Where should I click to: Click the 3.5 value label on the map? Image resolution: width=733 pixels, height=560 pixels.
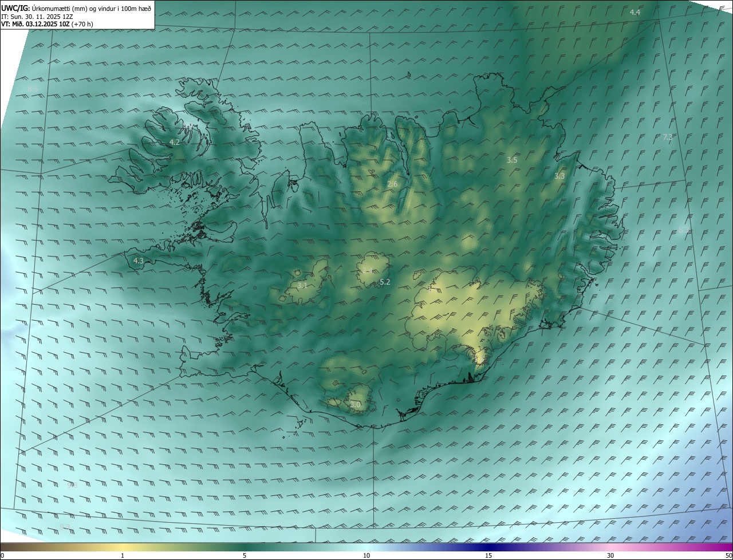coord(512,160)
